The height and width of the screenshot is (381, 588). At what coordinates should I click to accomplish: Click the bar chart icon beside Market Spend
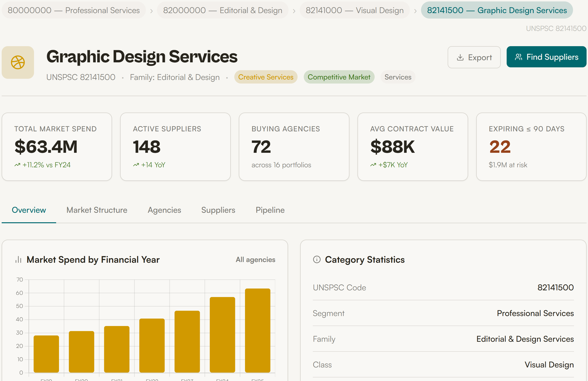tap(19, 260)
